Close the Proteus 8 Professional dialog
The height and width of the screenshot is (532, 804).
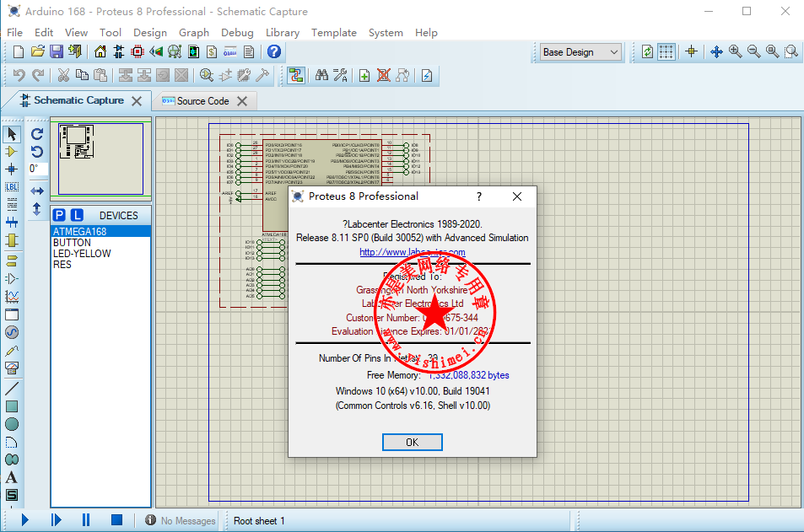tap(517, 196)
